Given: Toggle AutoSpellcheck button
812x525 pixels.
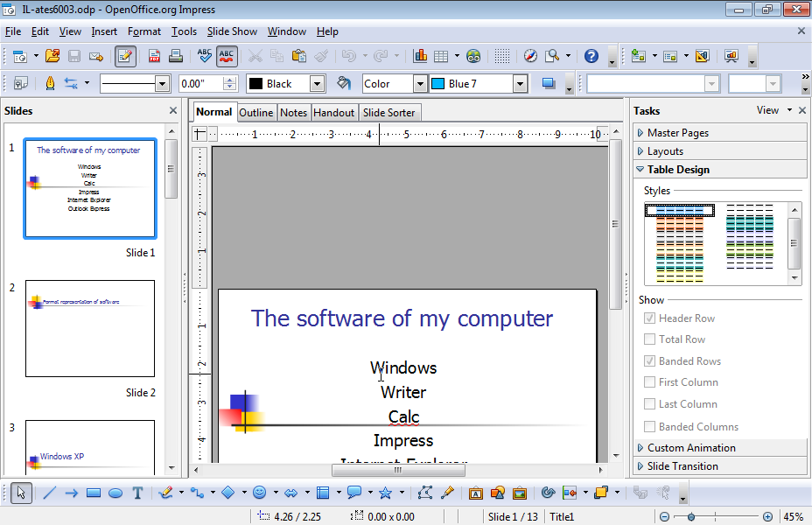Looking at the screenshot, I should [227, 56].
